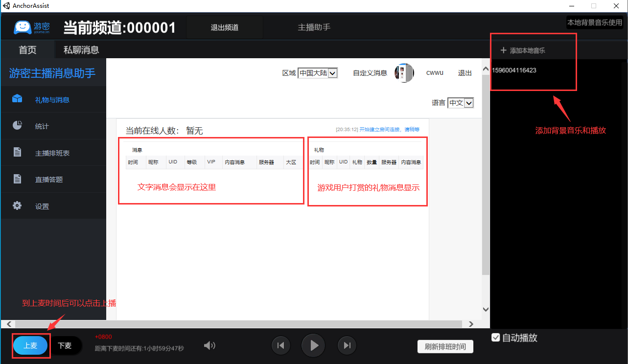Click the 退出 logout link

coord(465,73)
